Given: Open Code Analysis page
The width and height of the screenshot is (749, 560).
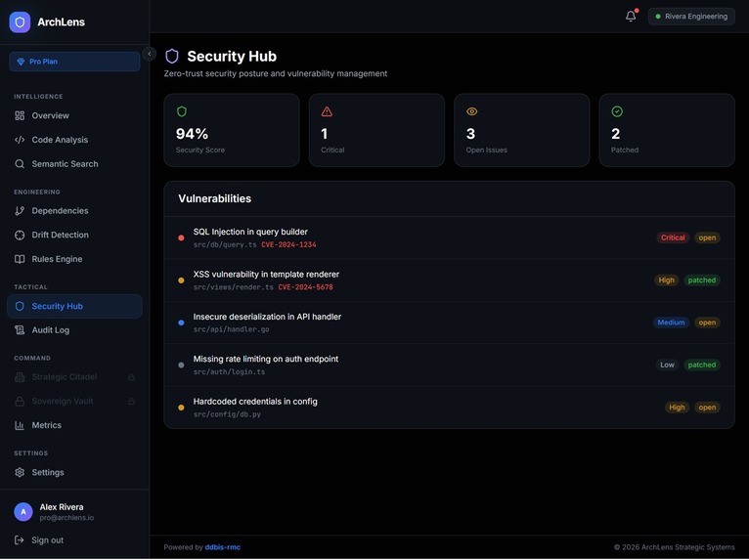Looking at the screenshot, I should 74,140.
